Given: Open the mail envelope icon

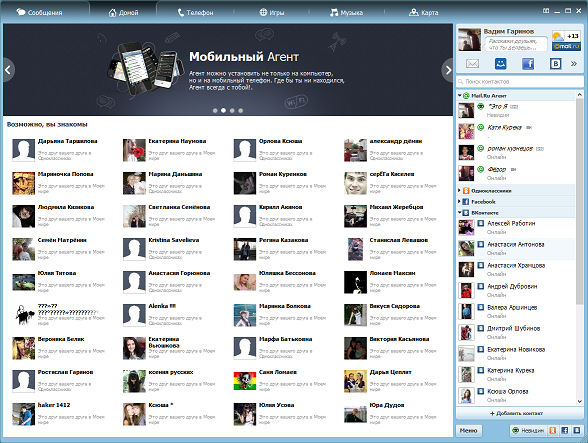Looking at the screenshot, I should pos(472,64).
